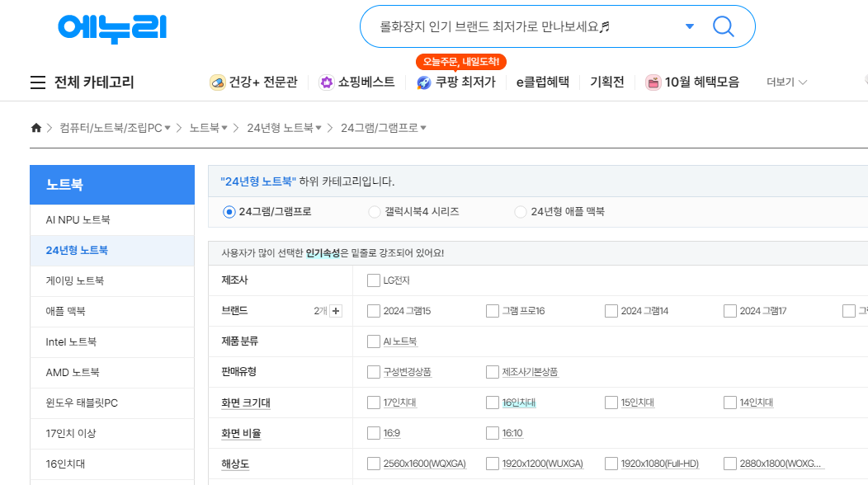Check the LG전자 manufacturer checkbox

374,280
